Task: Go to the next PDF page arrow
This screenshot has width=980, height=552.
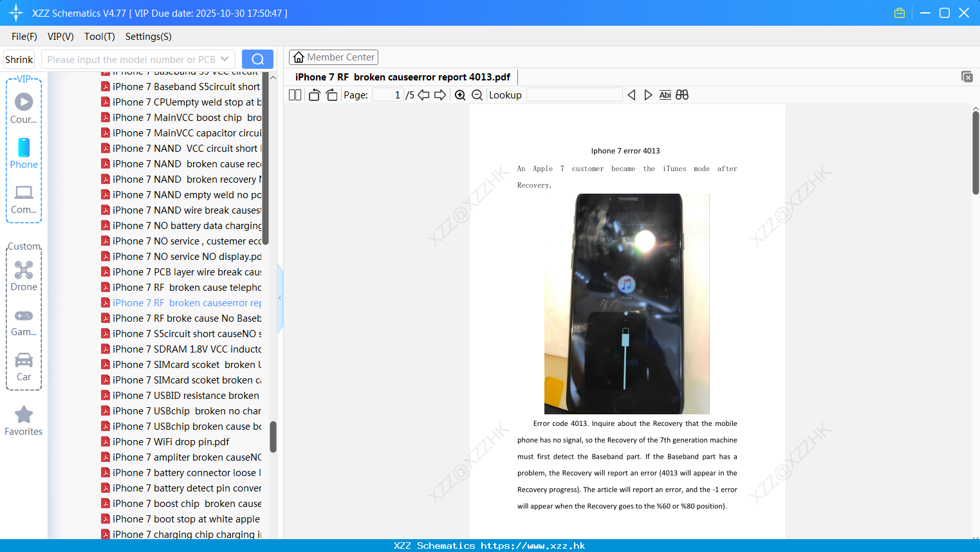Action: 440,95
